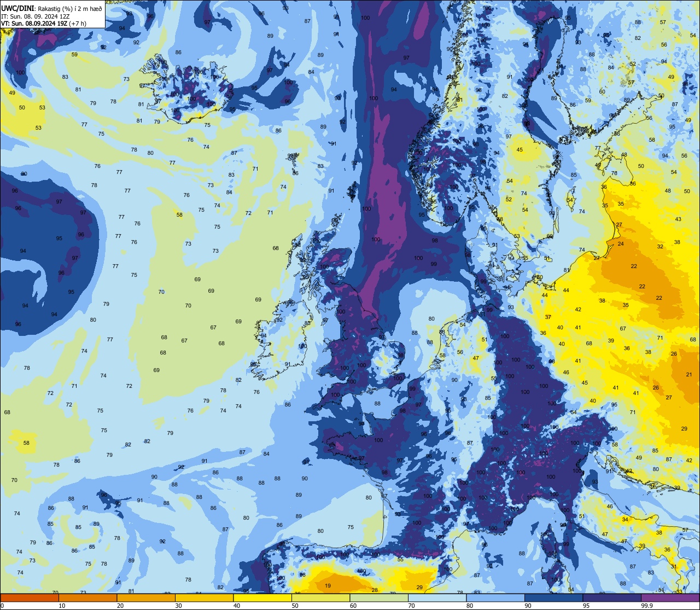The image size is (700, 610).
Task: Pick the legend segment between 95 and 99.9
Action: coord(612,597)
